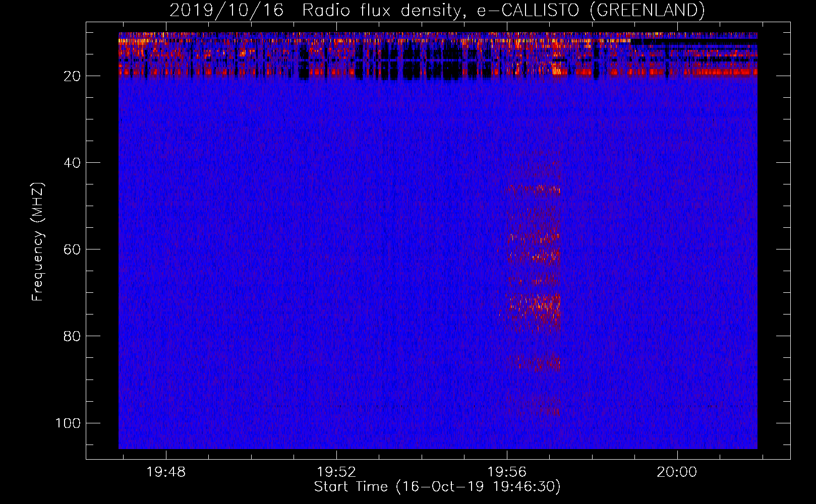
Task: Click the 40 MHz frequency tick label
Action: (x=72, y=163)
